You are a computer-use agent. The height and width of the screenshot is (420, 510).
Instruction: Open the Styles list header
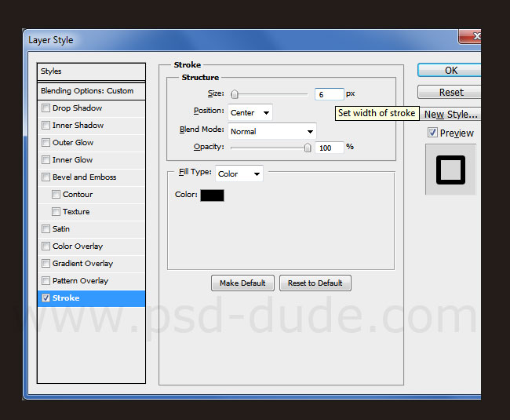[x=91, y=71]
